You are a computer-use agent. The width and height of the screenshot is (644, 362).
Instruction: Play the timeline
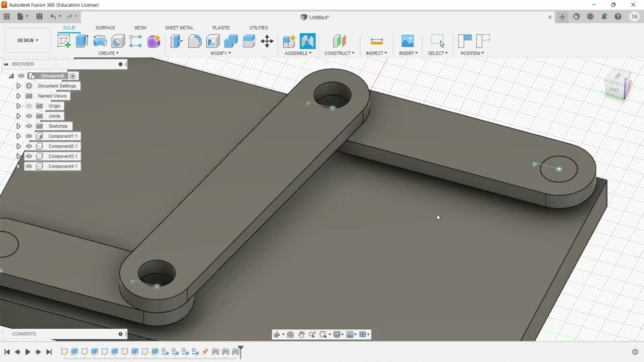[28, 352]
